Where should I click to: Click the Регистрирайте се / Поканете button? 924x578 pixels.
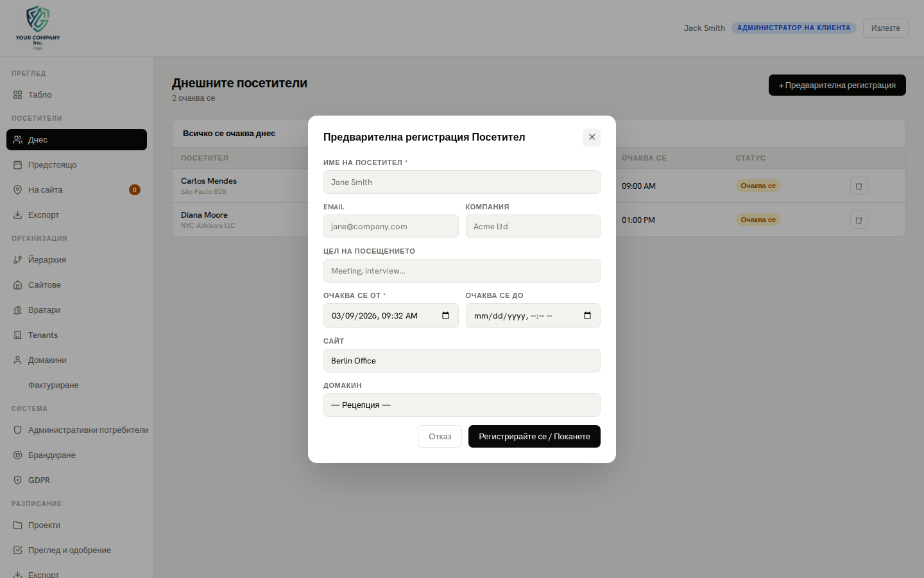[534, 436]
